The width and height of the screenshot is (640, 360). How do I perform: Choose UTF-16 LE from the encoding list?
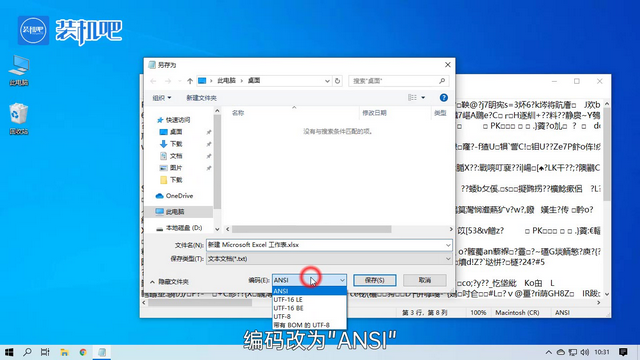point(309,300)
